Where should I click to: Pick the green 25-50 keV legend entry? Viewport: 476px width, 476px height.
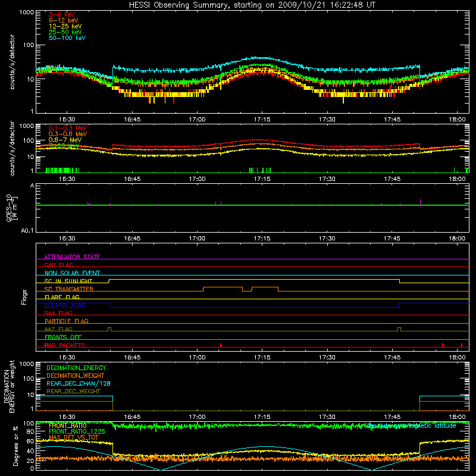pos(65,32)
